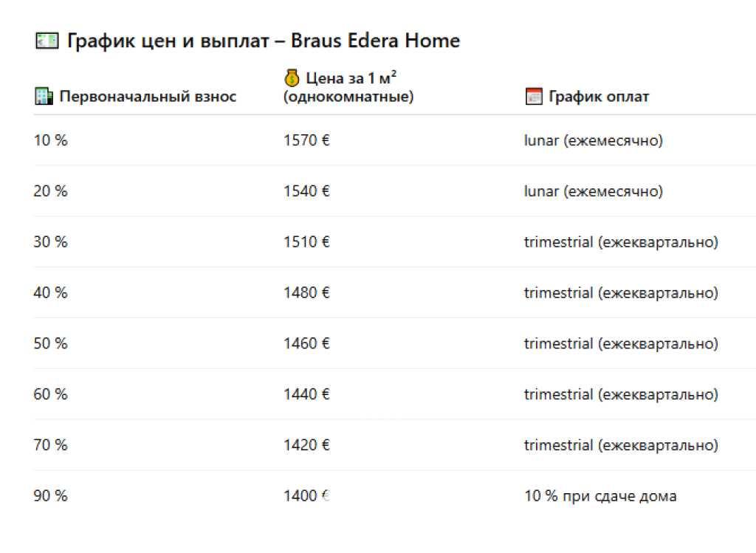The image size is (756, 553).
Task: Click the 20 % down payment cell
Action: click(x=50, y=191)
